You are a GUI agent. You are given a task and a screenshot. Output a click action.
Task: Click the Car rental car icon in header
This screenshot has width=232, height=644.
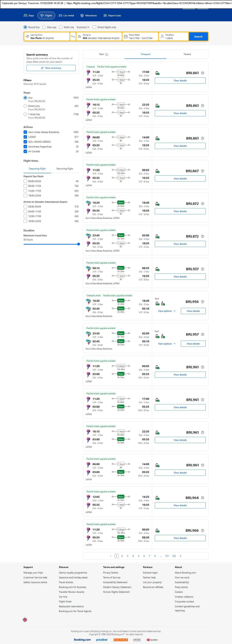pyautogui.click(x=61, y=15)
